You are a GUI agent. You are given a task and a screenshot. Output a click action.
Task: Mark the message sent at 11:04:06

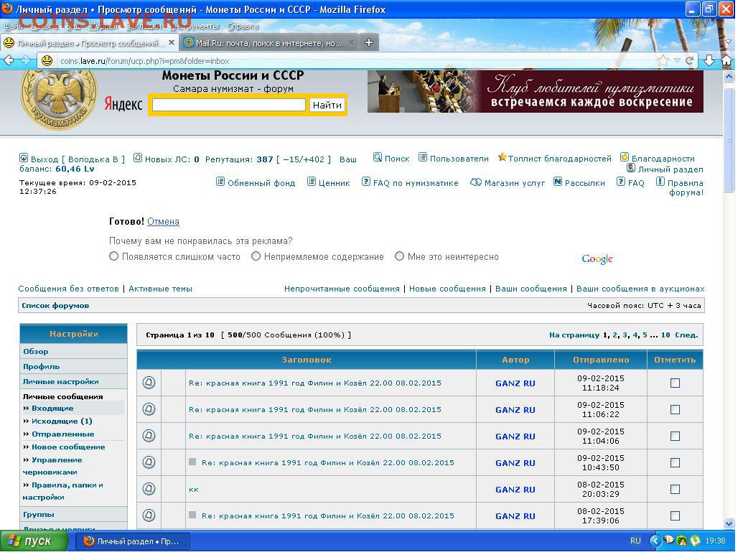pyautogui.click(x=676, y=436)
